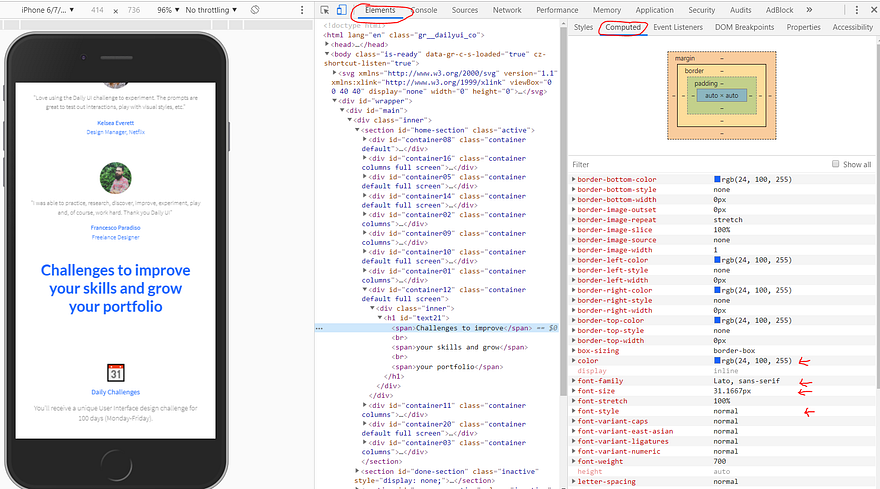Click the color property blue swatch
Screen dimensions: 880x489
pos(717,361)
